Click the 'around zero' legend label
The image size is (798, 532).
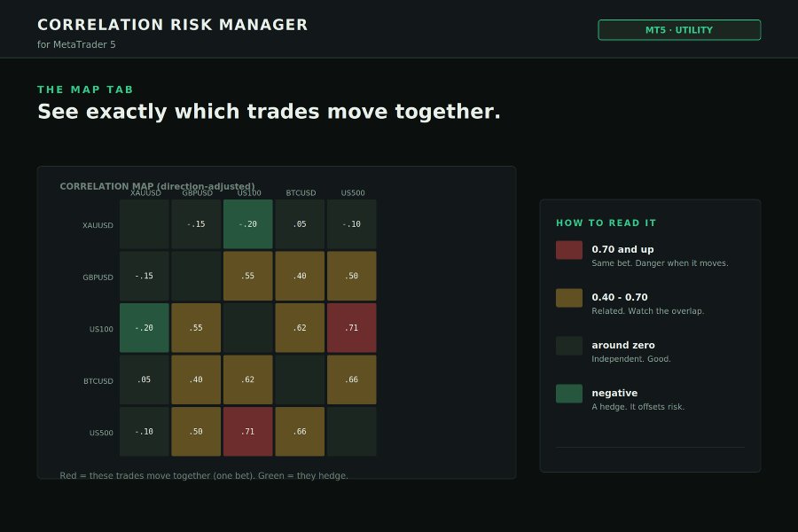click(x=623, y=345)
